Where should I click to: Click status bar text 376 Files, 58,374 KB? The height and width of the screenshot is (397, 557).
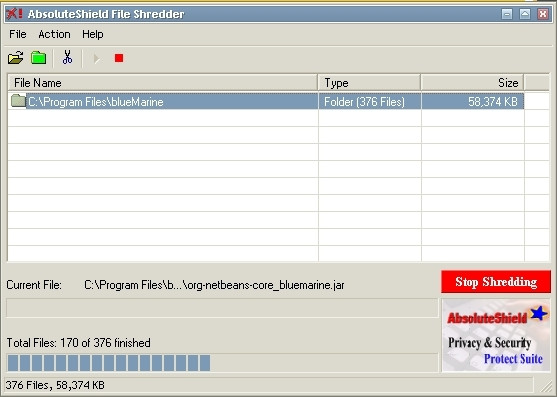55,385
